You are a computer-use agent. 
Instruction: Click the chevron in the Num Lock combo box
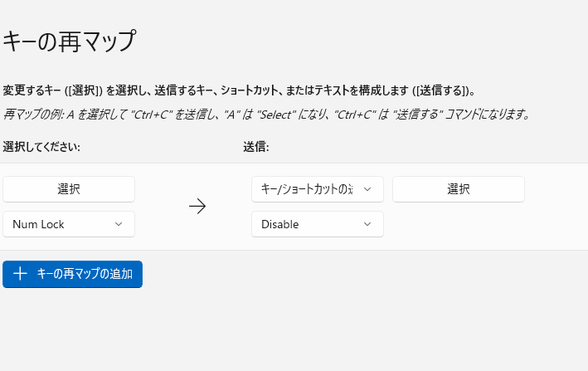point(118,224)
